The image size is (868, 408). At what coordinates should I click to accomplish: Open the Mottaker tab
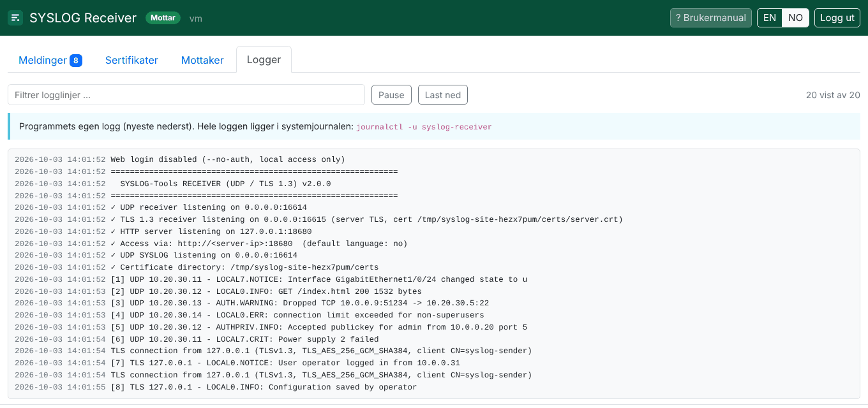202,60
